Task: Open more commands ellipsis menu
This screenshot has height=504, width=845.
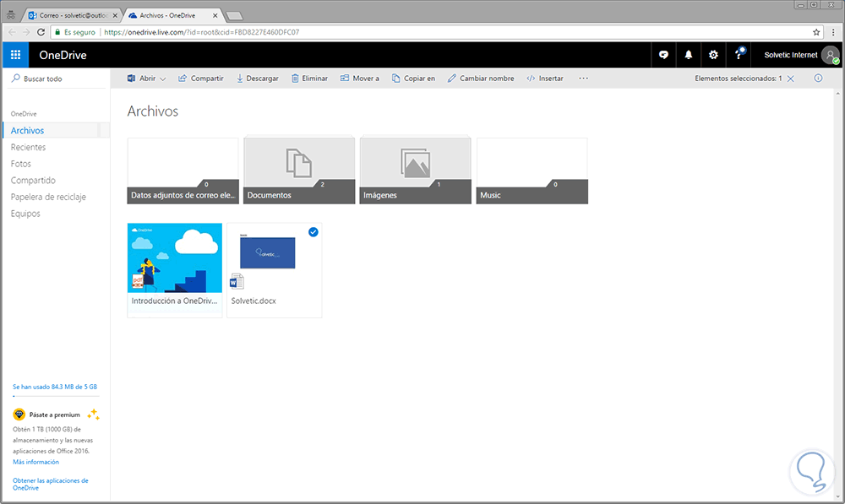Action: [x=583, y=78]
